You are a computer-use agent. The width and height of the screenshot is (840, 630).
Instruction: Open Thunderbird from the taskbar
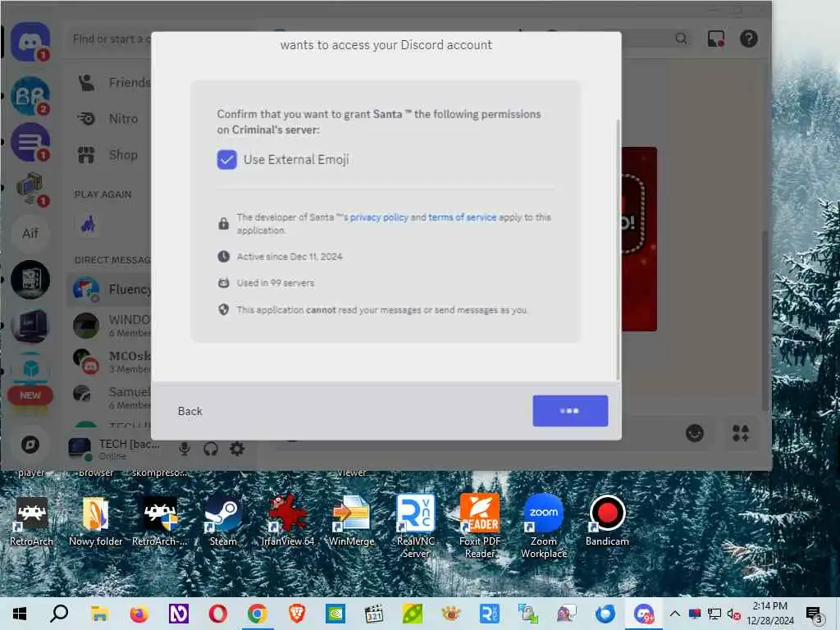pyautogui.click(x=605, y=614)
